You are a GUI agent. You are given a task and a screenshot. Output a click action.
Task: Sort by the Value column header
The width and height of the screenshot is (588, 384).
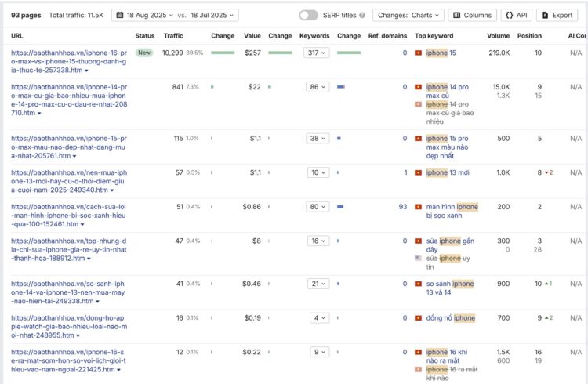click(x=252, y=36)
